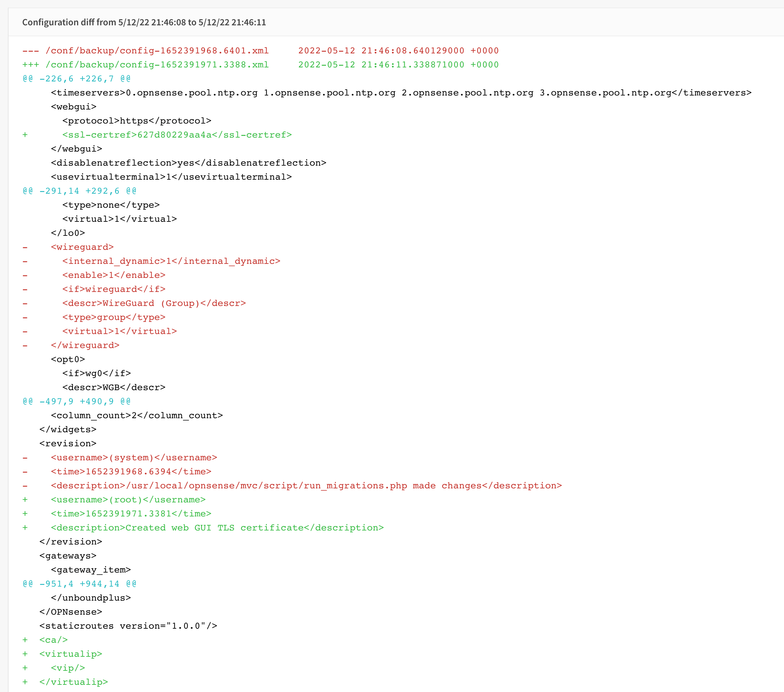Image resolution: width=784 pixels, height=692 pixels.
Task: Select the removed WireGuard (Group) description line
Action: pyautogui.click(x=154, y=303)
